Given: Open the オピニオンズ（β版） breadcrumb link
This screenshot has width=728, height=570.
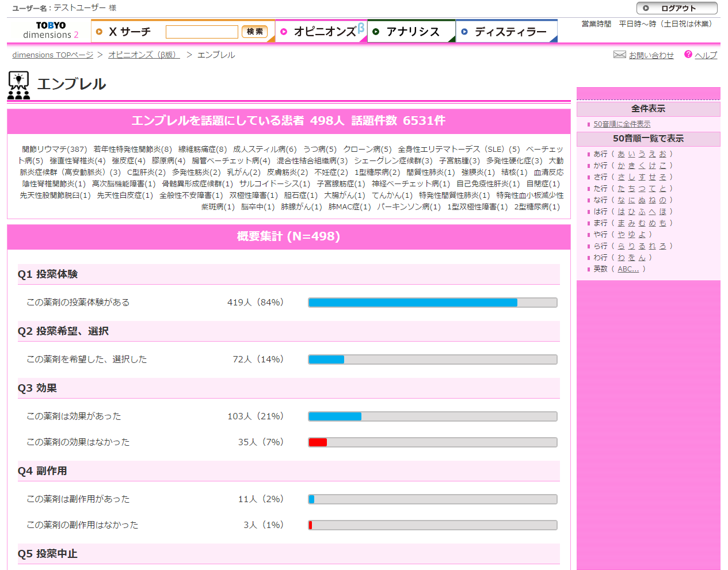Looking at the screenshot, I should [144, 55].
